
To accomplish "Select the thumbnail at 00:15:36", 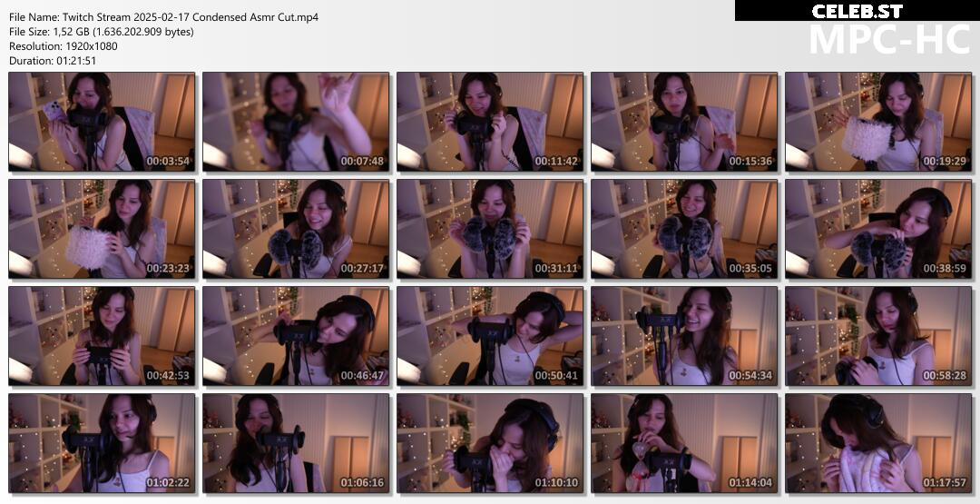I will pyautogui.click(x=684, y=122).
